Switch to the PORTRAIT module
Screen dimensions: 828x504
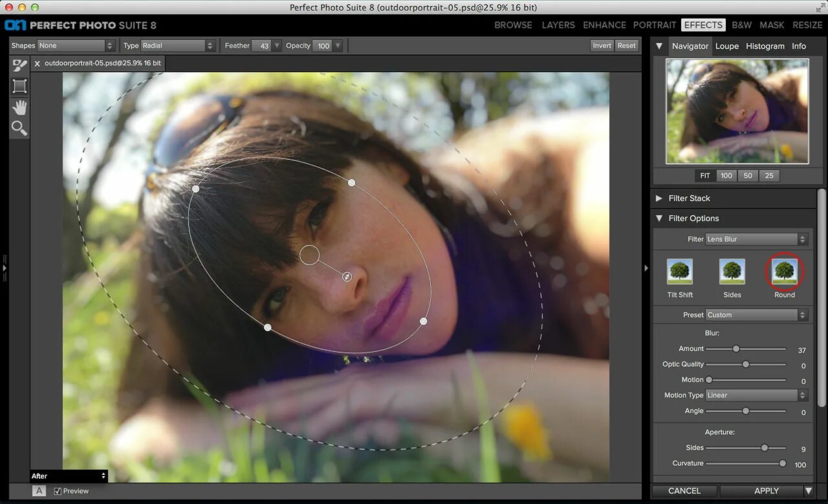655,25
